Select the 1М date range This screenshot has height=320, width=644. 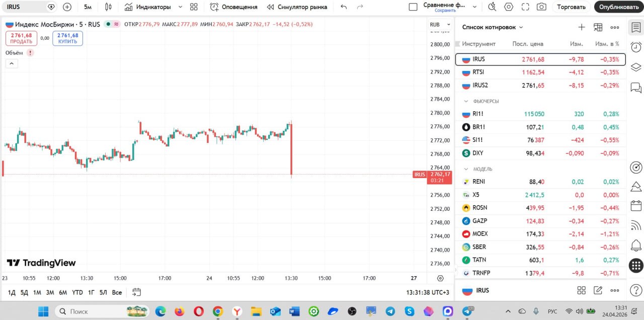click(37, 292)
